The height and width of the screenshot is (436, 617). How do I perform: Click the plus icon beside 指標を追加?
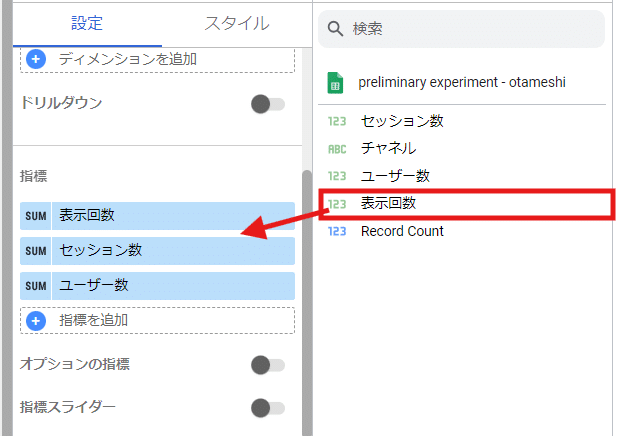pos(36,321)
